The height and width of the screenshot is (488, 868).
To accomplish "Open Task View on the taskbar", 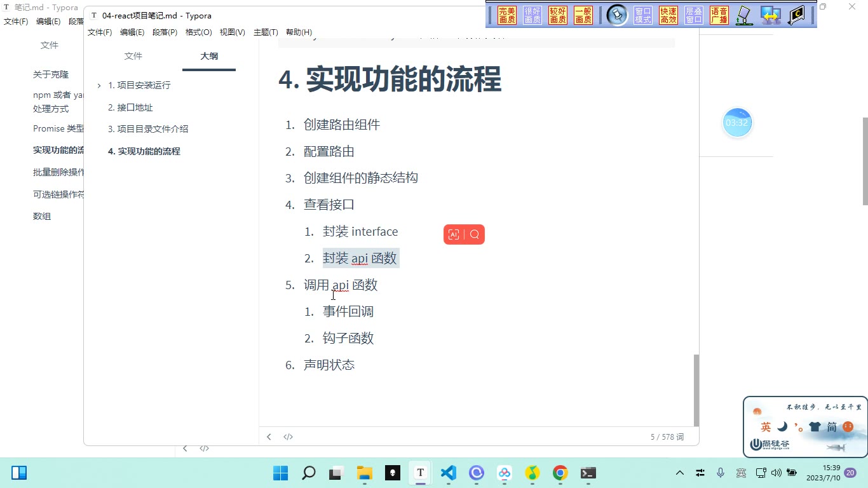I will click(x=336, y=473).
